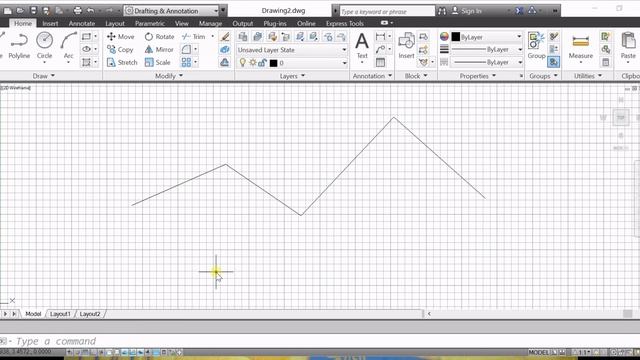Select the multiline Text tool

(362, 46)
